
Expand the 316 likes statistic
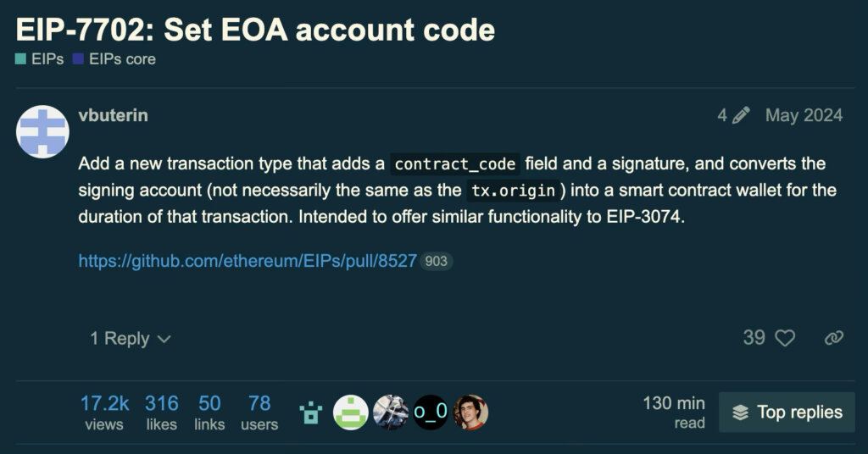[x=161, y=412]
